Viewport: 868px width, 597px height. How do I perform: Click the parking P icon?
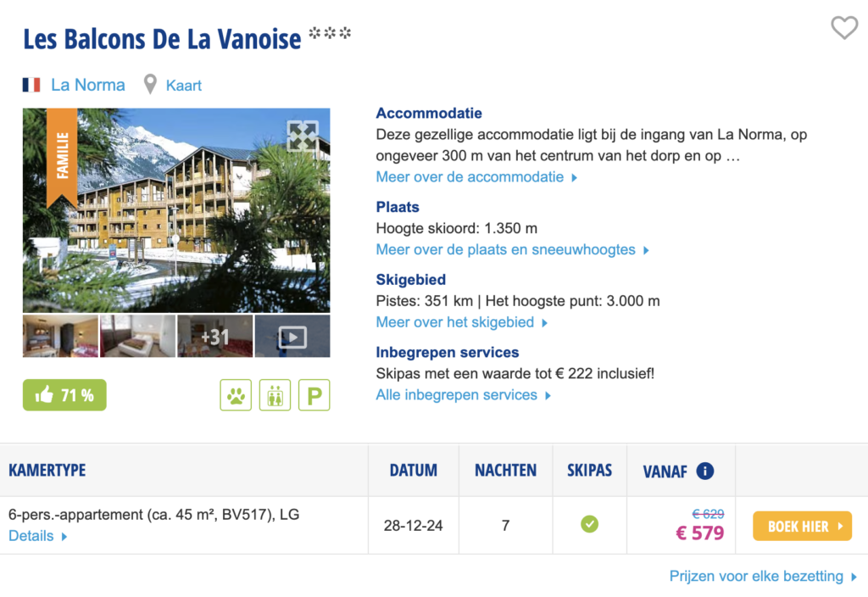314,395
